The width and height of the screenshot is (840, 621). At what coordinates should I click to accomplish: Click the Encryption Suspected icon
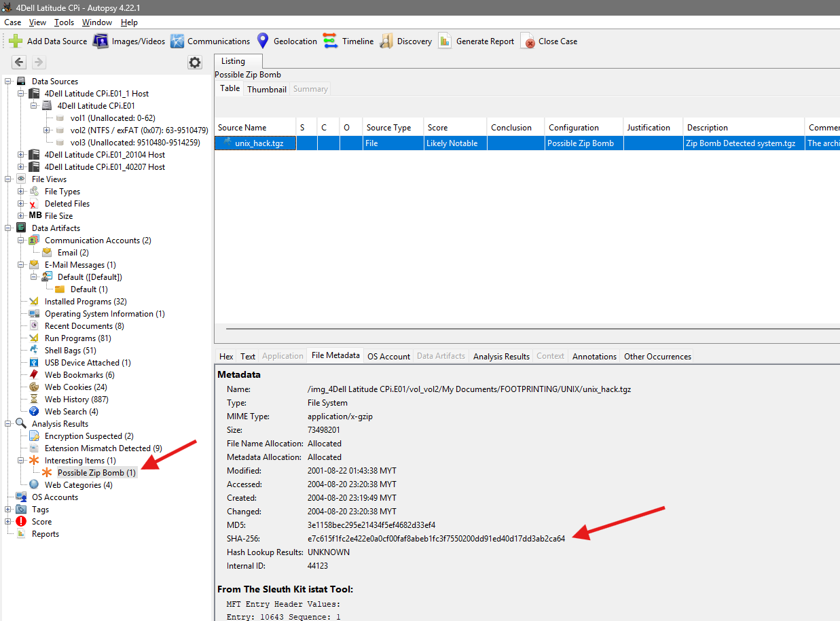coord(34,436)
